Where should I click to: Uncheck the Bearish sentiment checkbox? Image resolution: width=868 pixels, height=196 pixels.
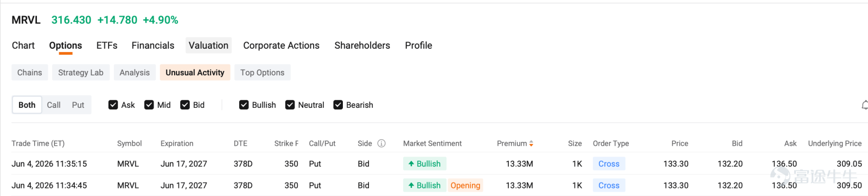pyautogui.click(x=338, y=105)
